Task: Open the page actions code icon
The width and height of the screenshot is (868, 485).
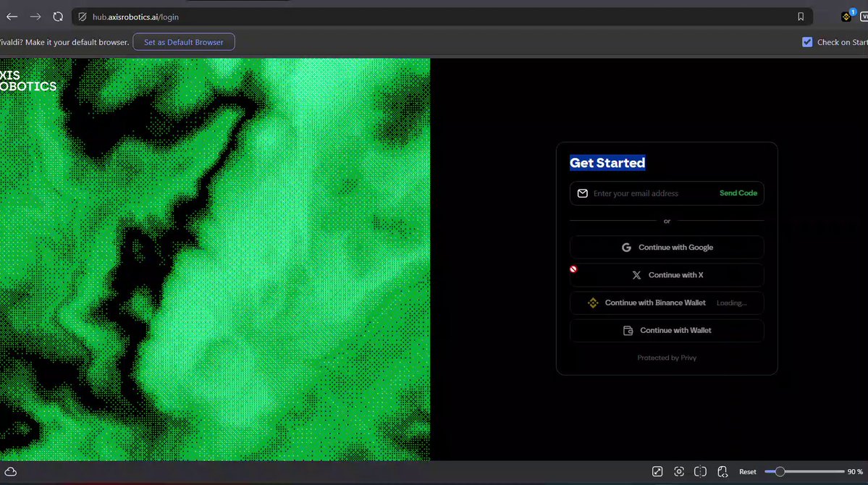Action: click(x=722, y=472)
